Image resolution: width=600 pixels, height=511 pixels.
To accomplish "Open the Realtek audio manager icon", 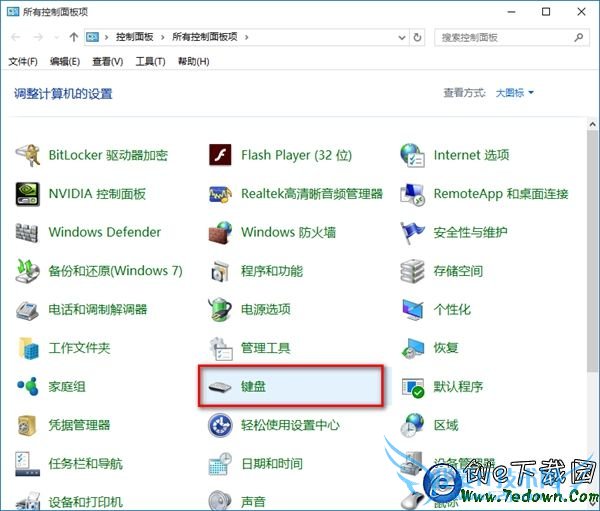I will 220,194.
